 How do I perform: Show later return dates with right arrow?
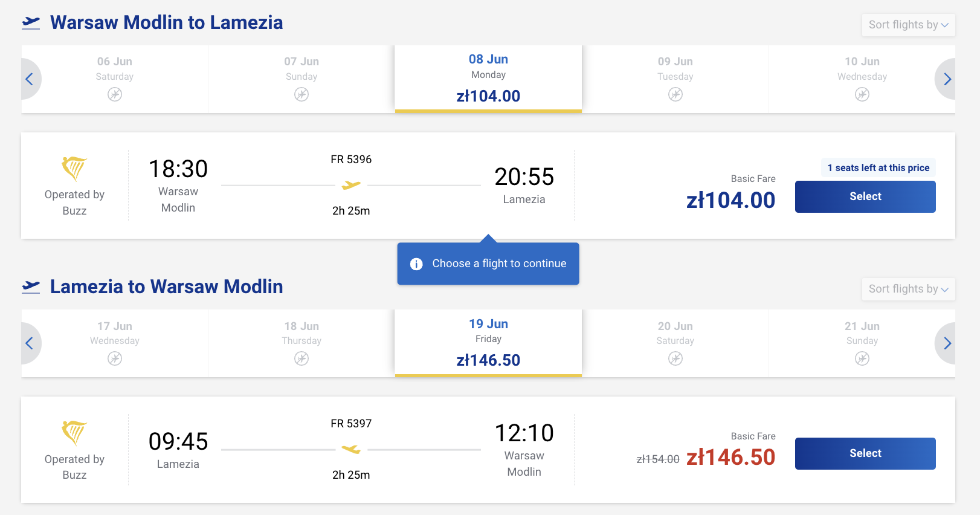coord(947,343)
